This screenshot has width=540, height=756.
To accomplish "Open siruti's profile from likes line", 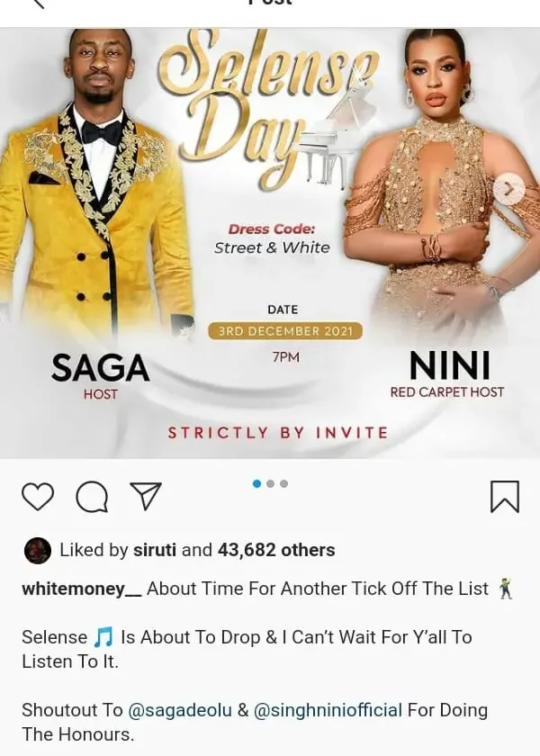I will pyautogui.click(x=155, y=550).
